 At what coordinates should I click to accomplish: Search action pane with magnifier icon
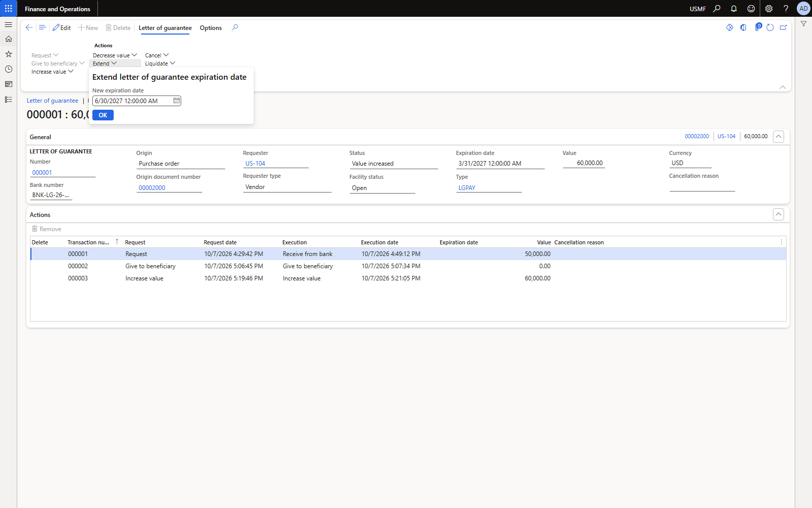(x=235, y=27)
